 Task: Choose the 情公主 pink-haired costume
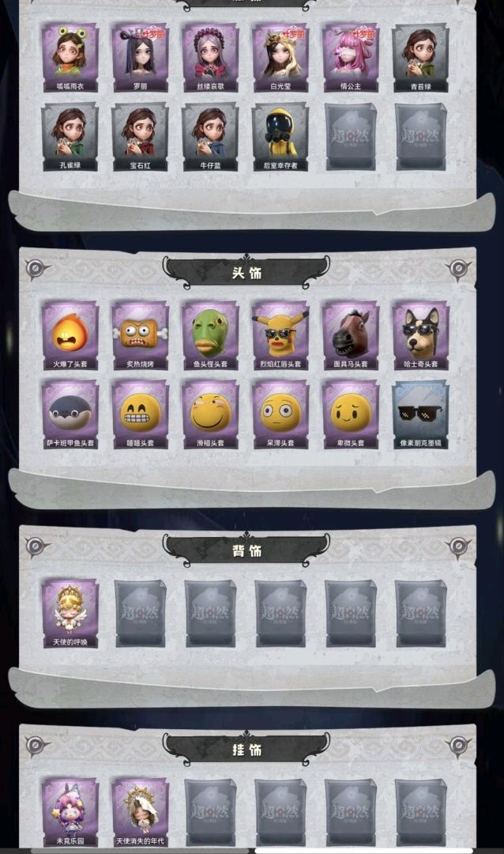coord(351,57)
